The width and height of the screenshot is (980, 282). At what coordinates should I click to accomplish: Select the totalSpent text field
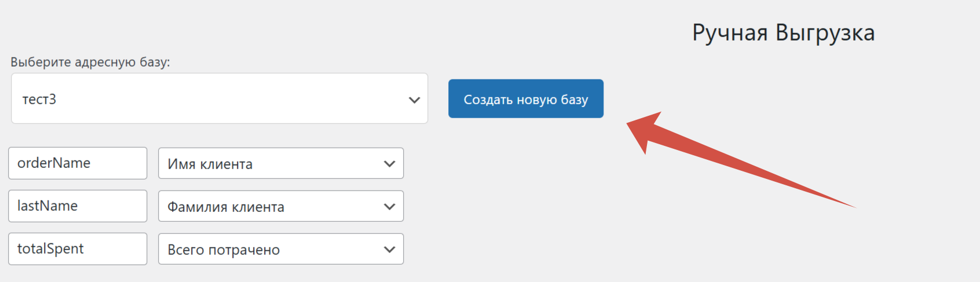[x=77, y=249]
